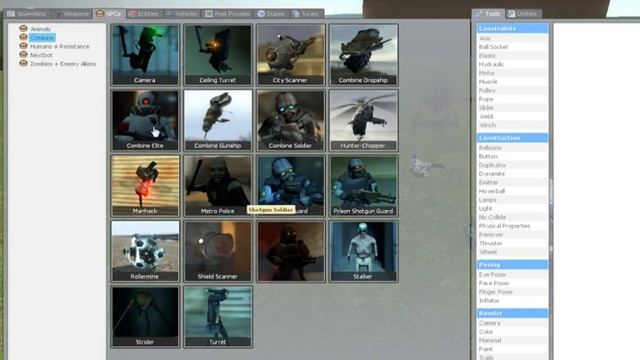Open the Vehicles tab
The height and width of the screenshot is (360, 640).
(182, 14)
